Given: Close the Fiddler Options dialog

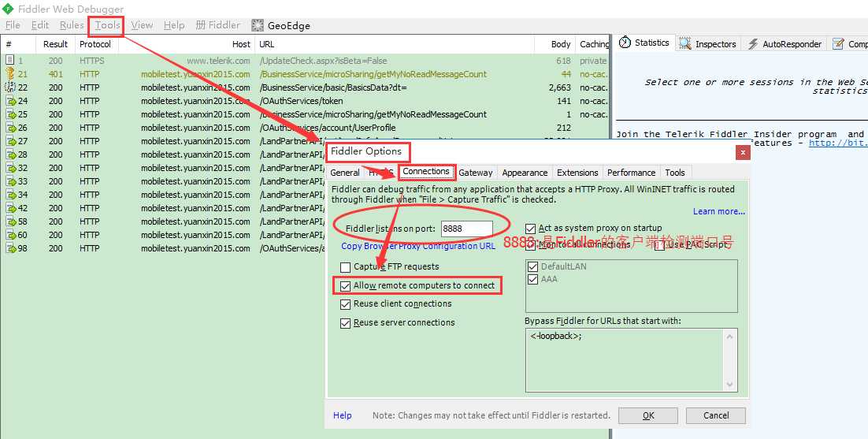Looking at the screenshot, I should 742,152.
